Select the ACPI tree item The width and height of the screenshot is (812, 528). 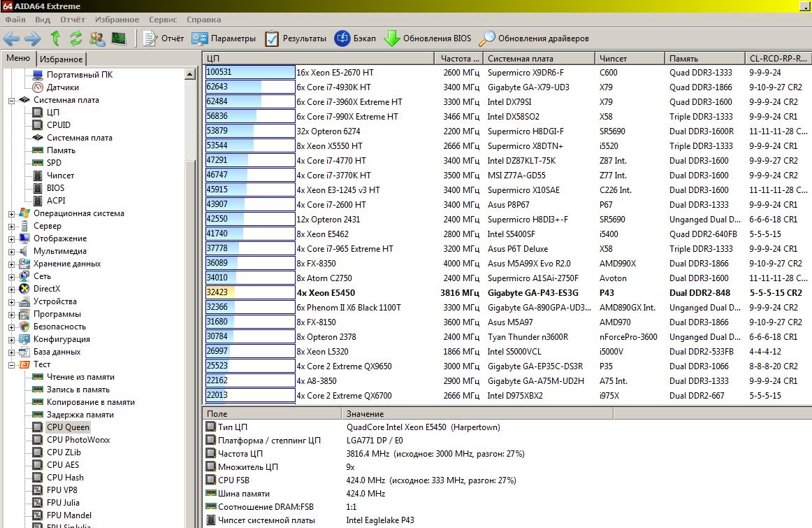tap(49, 201)
